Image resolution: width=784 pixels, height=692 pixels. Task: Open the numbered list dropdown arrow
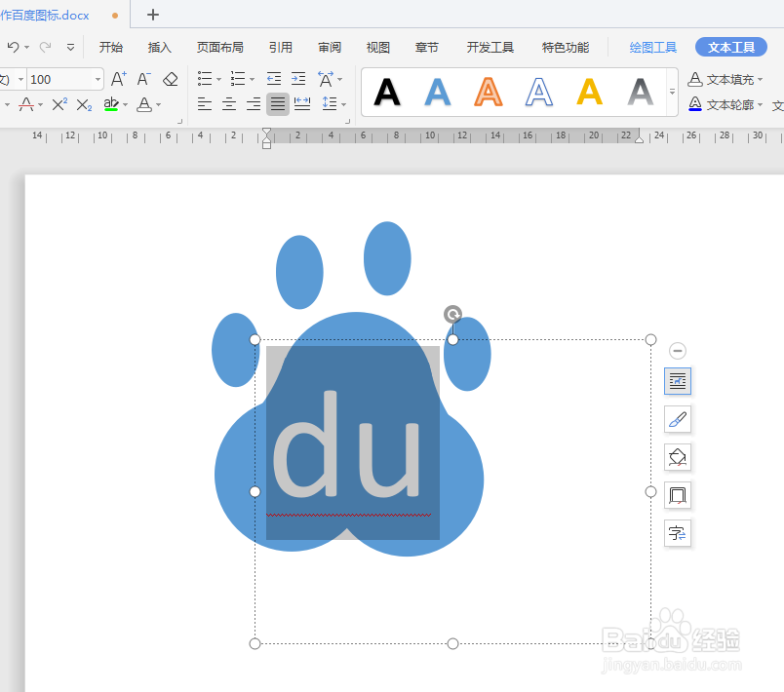(252, 80)
